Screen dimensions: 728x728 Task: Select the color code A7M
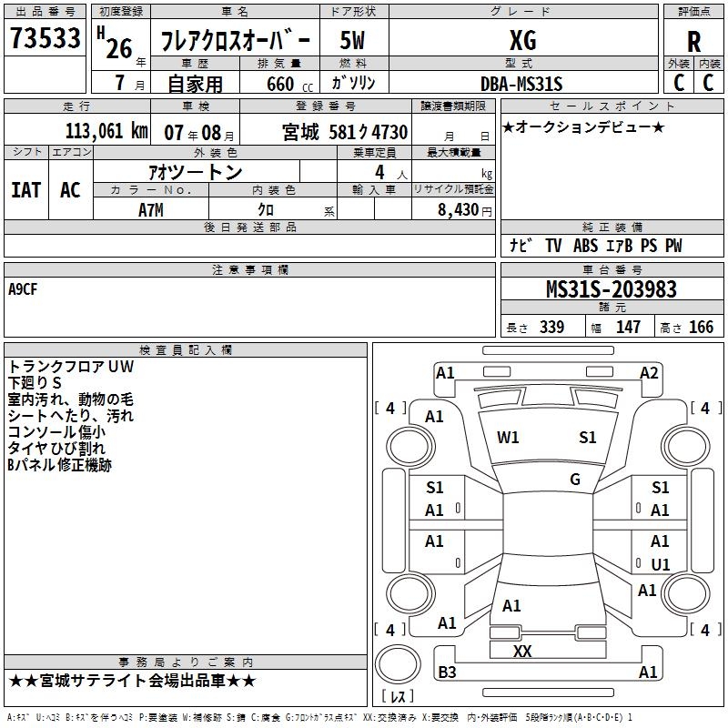[x=151, y=210]
